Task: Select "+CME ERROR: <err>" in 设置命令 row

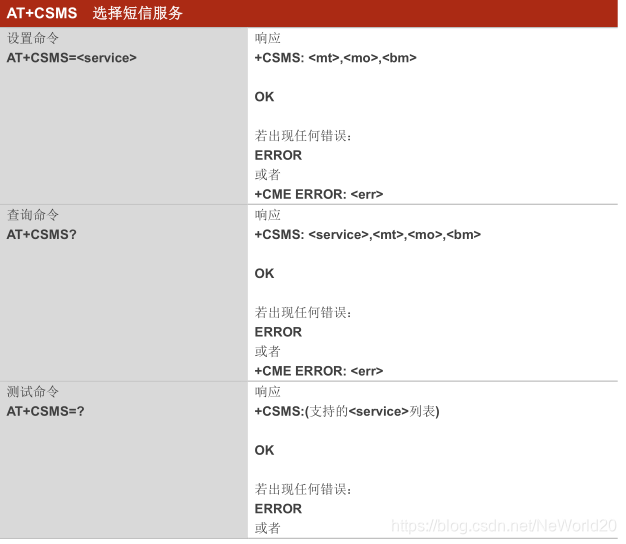Action: [319, 194]
